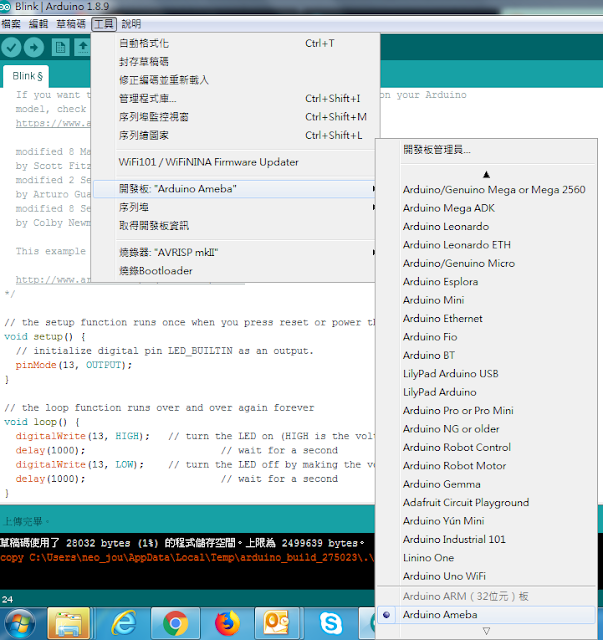The height and width of the screenshot is (640, 603).
Task: Select Arduino Uno WiFi board
Action: [486, 576]
